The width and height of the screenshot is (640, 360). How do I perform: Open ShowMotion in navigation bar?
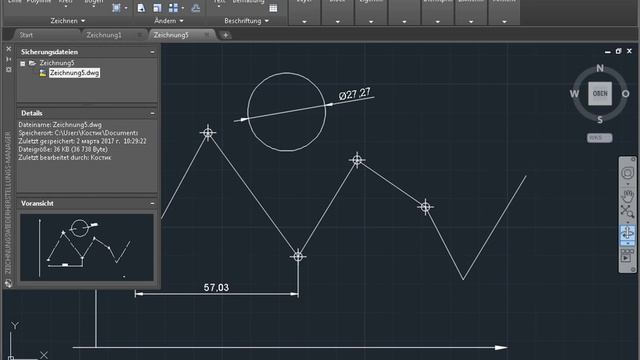pos(627,256)
